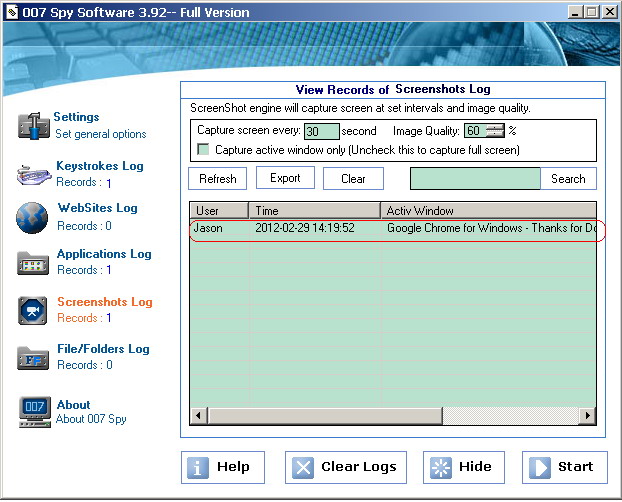The height and width of the screenshot is (502, 622).
Task: Open the Settings section label
Action: click(76, 117)
